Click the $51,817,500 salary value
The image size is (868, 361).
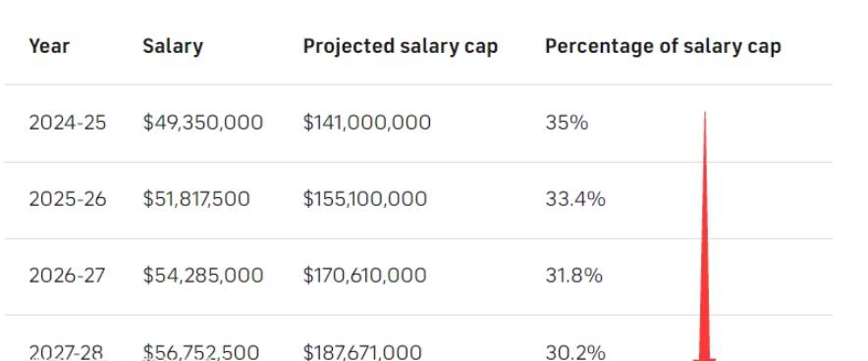(196, 199)
